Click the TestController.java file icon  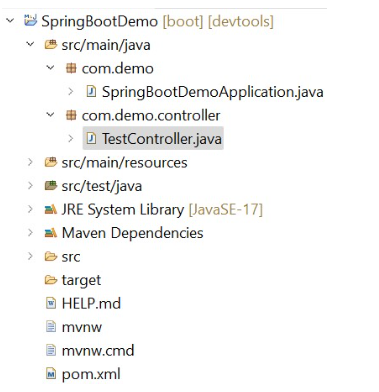91,138
